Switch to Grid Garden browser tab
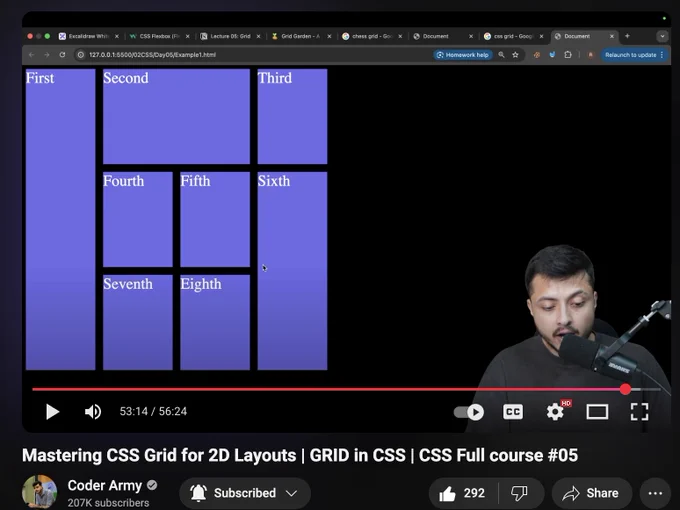 pyautogui.click(x=300, y=36)
